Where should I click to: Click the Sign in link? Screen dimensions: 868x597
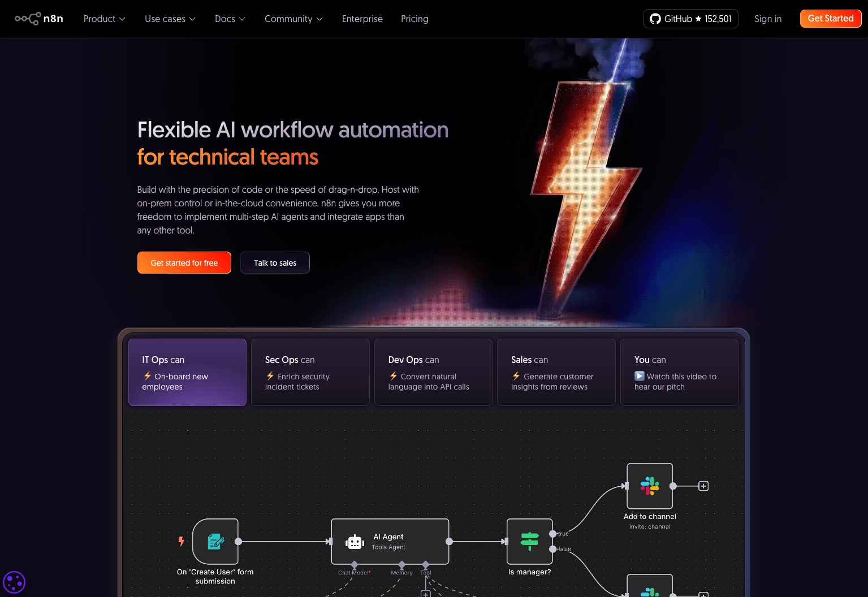pos(767,19)
